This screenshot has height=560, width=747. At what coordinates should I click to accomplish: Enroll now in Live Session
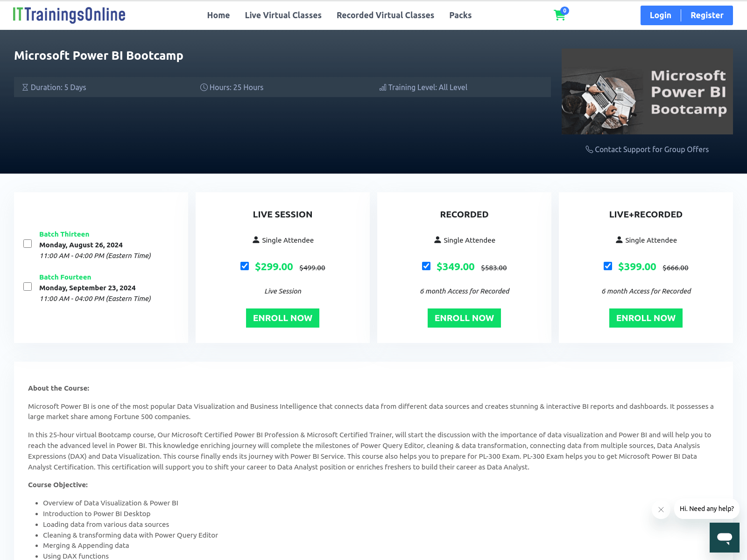click(x=282, y=318)
